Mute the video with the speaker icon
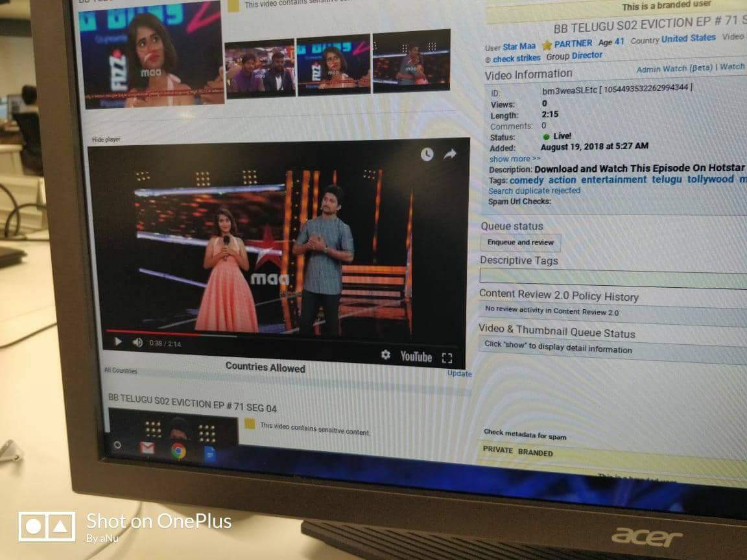Image resolution: width=747 pixels, height=560 pixels. [137, 342]
